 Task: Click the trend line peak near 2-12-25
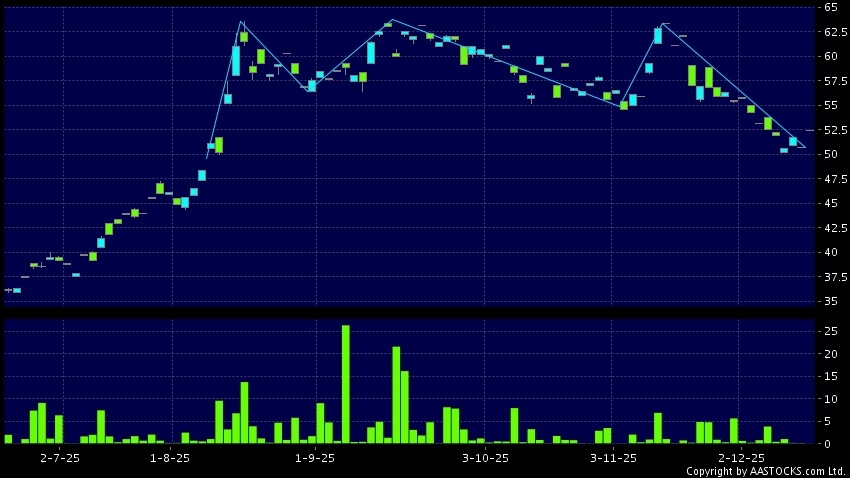(662, 23)
